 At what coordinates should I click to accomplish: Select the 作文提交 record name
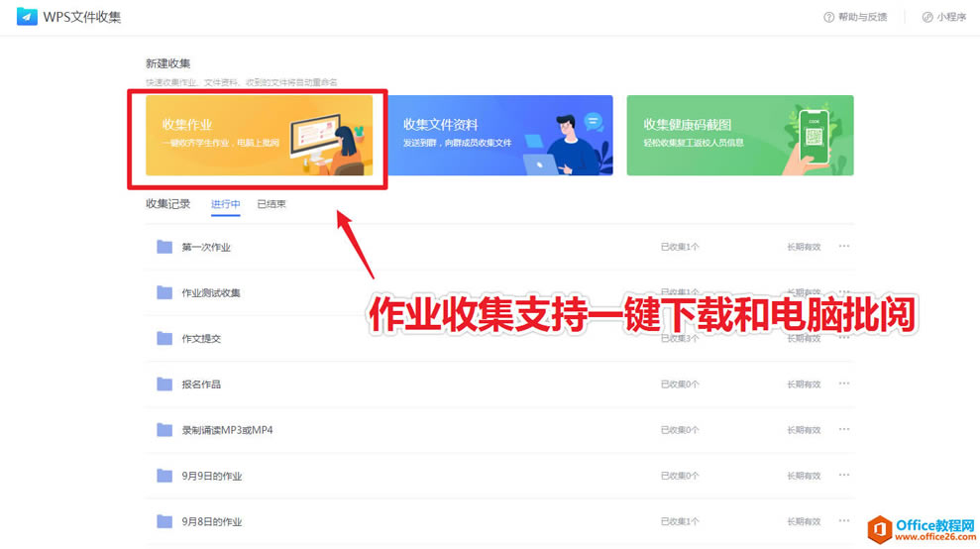(x=201, y=338)
